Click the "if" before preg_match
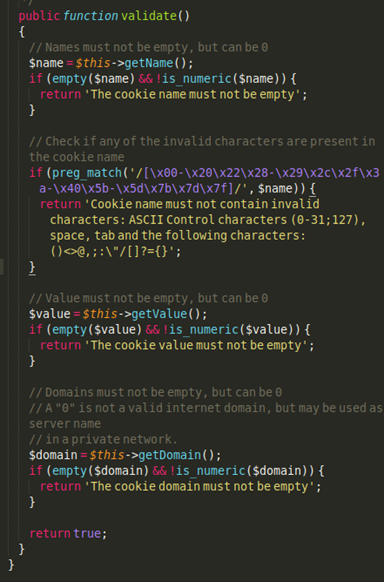 pos(36,173)
